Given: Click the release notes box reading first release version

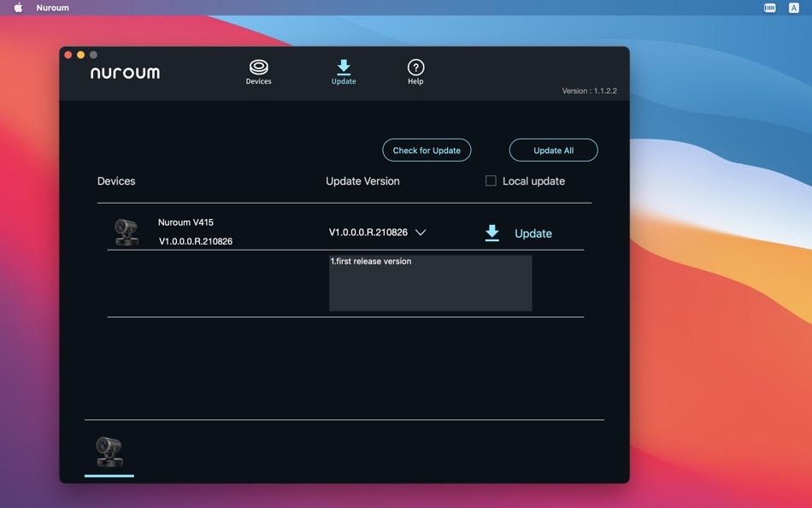Looking at the screenshot, I should point(430,283).
